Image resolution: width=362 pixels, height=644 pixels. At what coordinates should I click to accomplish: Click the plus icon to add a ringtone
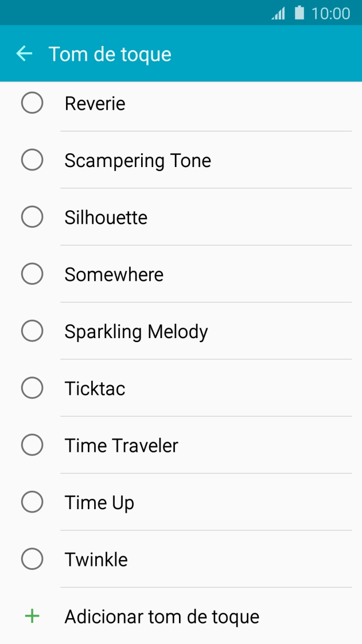coord(32,616)
